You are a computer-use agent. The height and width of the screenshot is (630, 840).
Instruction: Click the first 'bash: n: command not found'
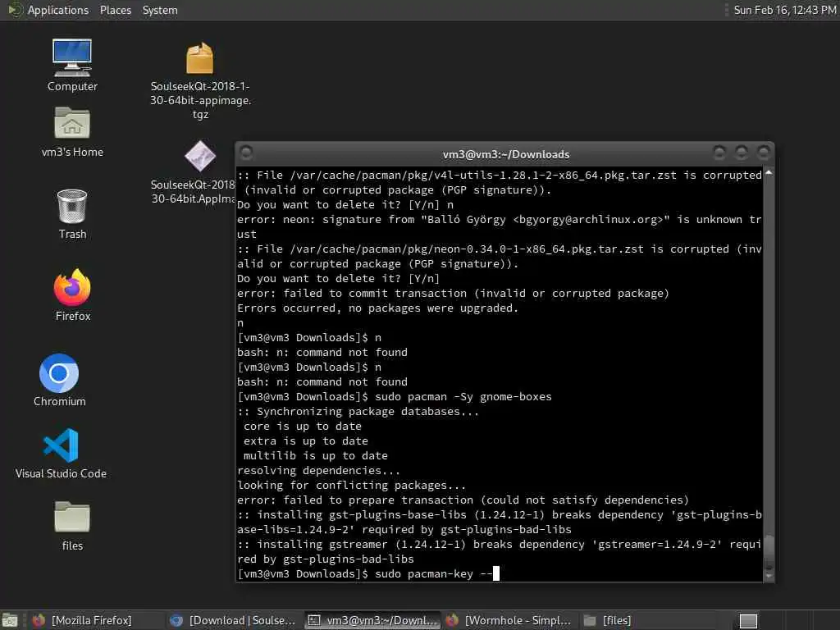point(322,353)
